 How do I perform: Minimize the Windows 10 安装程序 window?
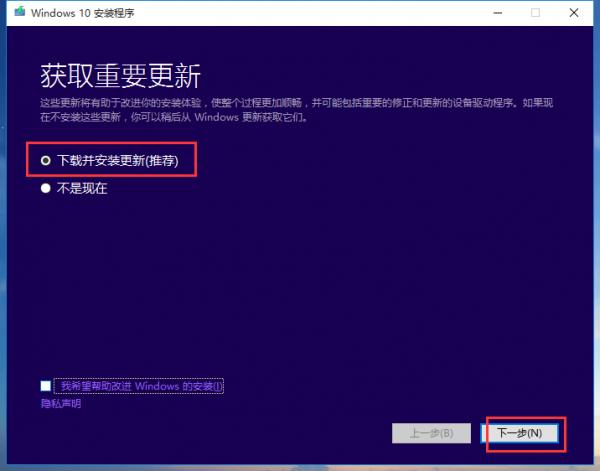[497, 13]
